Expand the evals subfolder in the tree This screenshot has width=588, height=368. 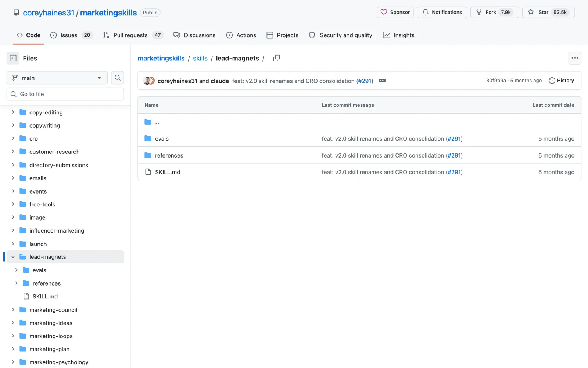pyautogui.click(x=17, y=270)
